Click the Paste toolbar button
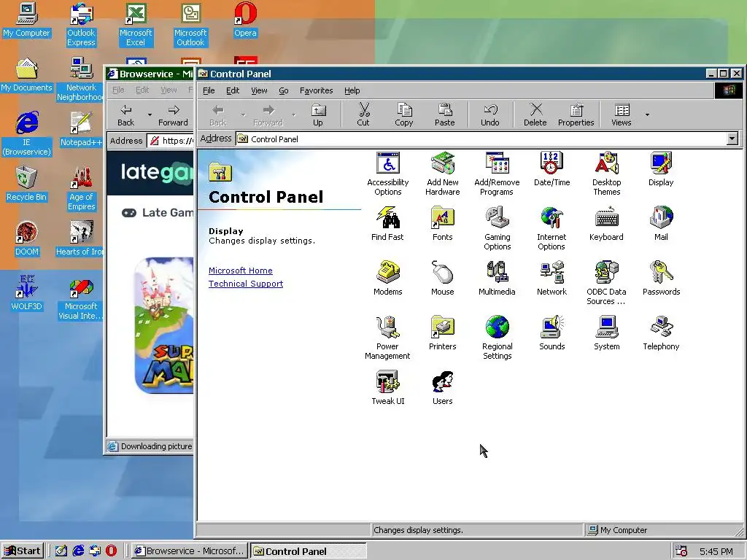The image size is (747, 560). click(444, 115)
